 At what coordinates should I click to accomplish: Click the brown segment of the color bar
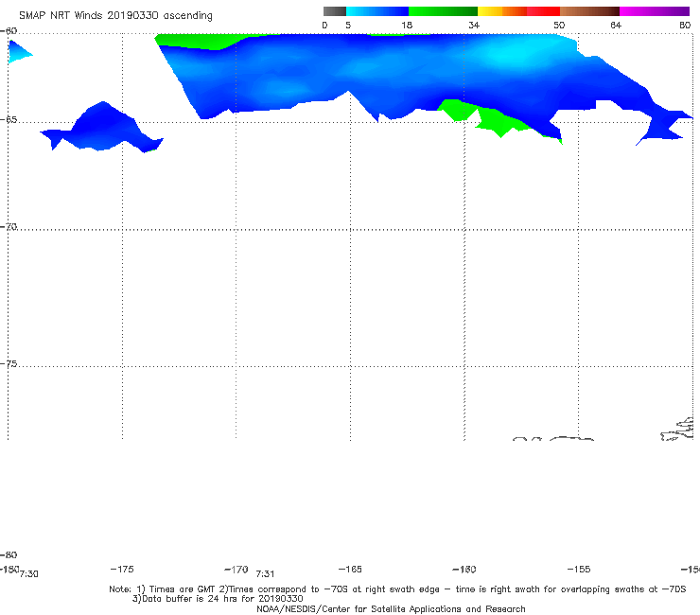589,11
